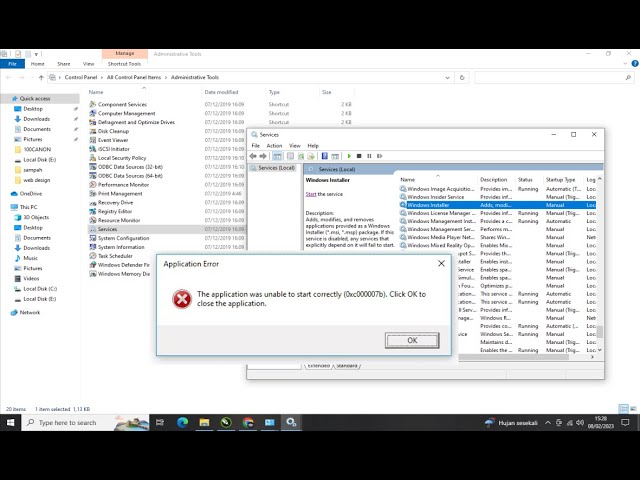
Task: Toggle Show/Hide Console Tree icon in Services
Action: [x=277, y=156]
